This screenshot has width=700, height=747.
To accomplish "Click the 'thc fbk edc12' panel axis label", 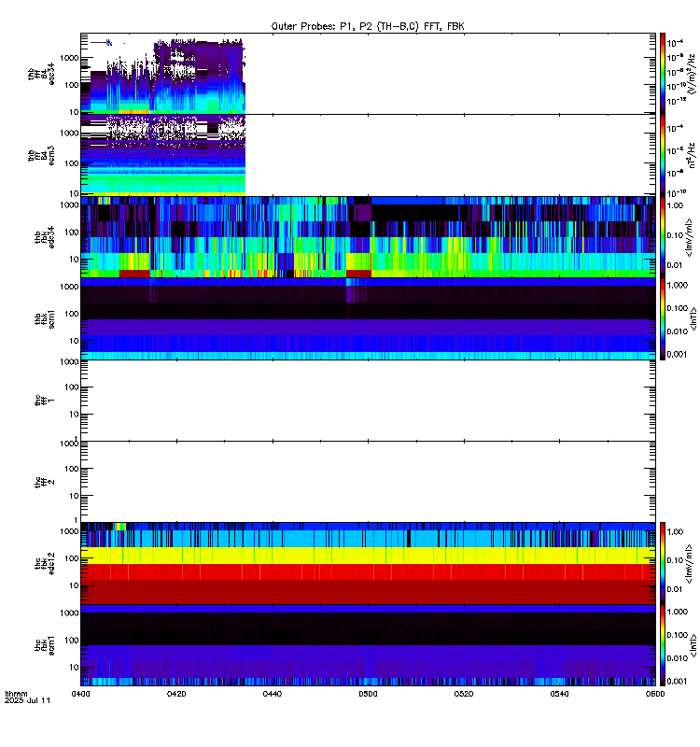I will click(45, 564).
